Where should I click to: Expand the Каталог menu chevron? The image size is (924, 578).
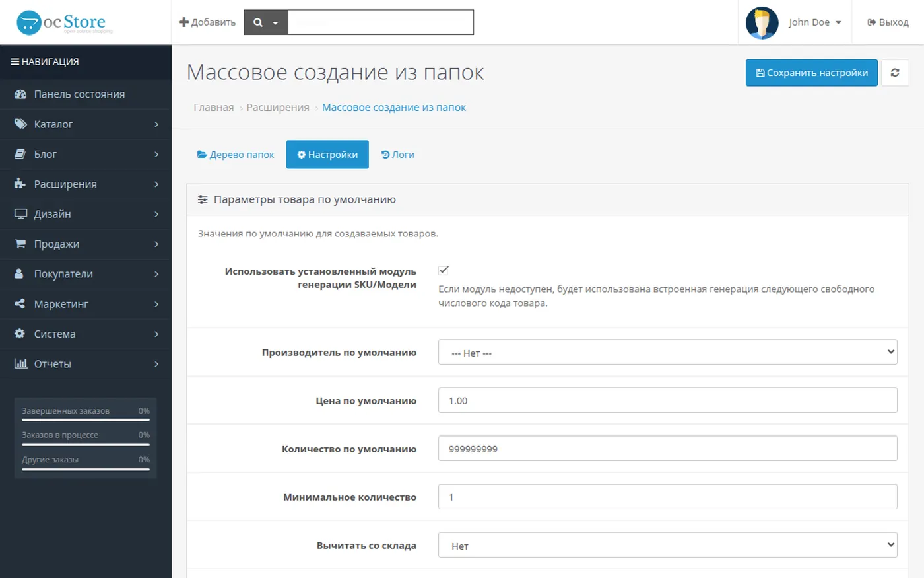click(156, 124)
